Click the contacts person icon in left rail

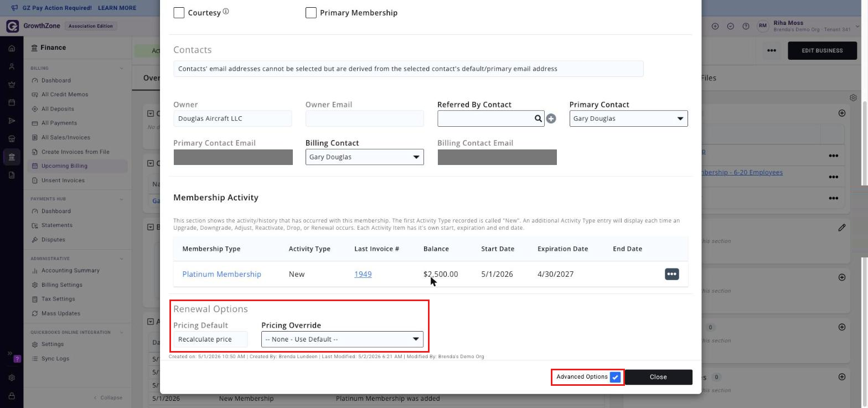coord(12,66)
